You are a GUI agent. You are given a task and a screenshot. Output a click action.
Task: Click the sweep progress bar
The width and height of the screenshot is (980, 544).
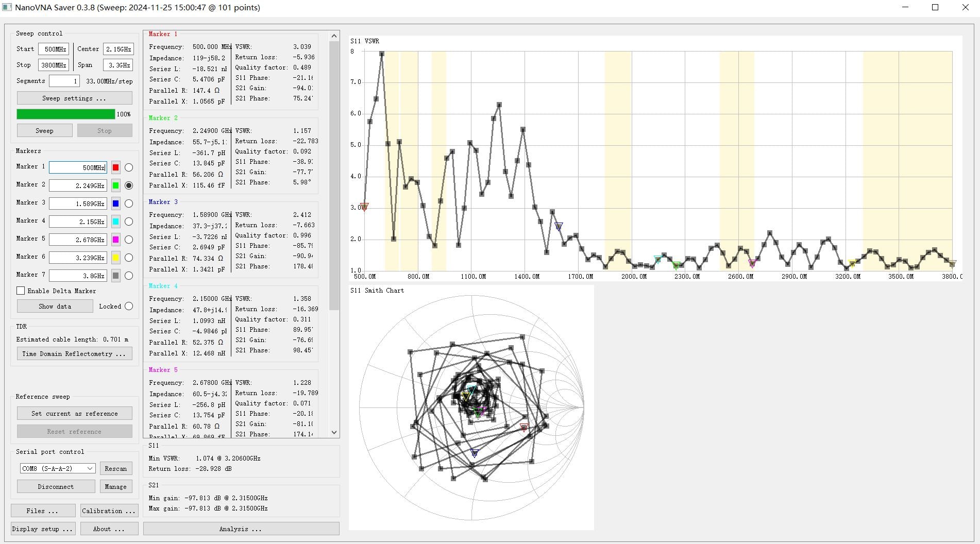tap(66, 114)
